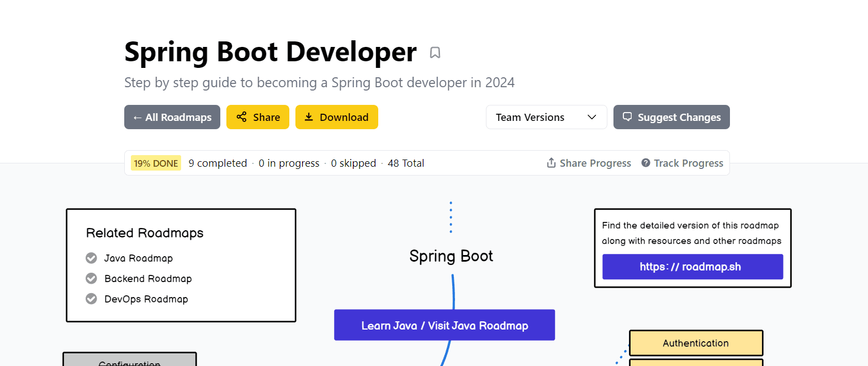
Task: Select the Configuration topic node
Action: pos(130,359)
